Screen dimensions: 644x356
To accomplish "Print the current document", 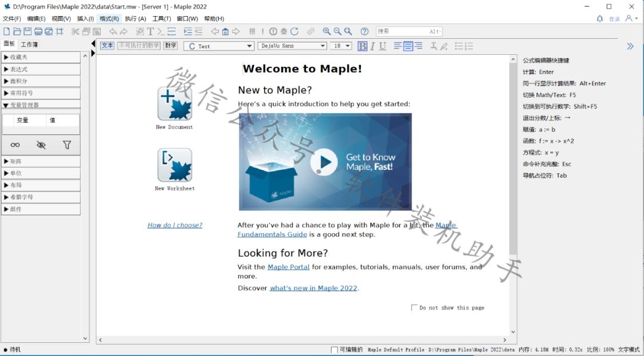I will [x=38, y=31].
